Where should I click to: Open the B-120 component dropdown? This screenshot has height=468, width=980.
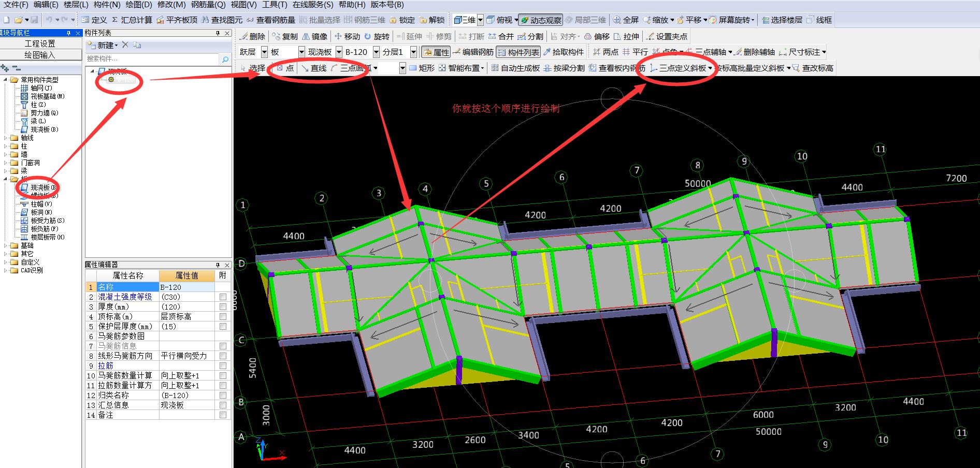tap(376, 52)
